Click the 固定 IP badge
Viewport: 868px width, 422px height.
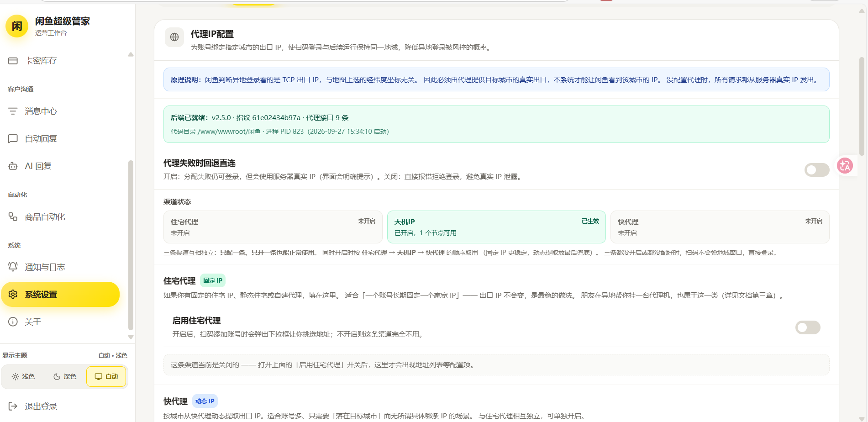pos(213,280)
